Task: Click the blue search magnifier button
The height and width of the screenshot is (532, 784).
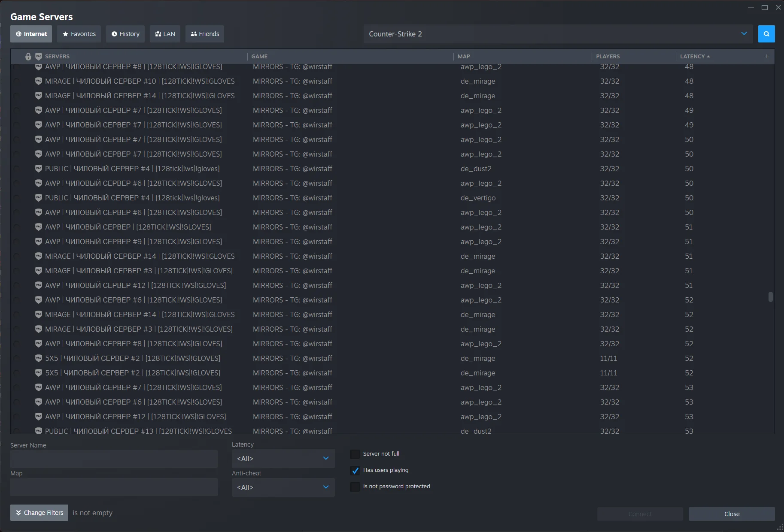Action: (766, 34)
